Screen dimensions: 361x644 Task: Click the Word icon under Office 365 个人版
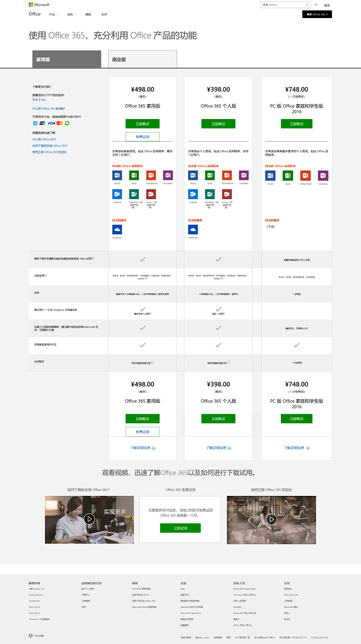click(x=193, y=176)
